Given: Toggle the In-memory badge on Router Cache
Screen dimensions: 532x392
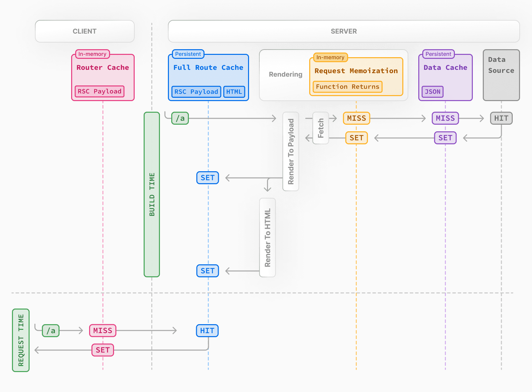Looking at the screenshot, I should click(92, 54).
